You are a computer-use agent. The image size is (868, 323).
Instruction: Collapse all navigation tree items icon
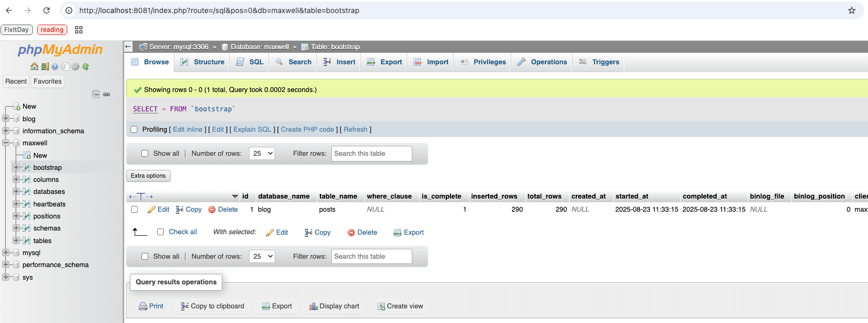[96, 94]
